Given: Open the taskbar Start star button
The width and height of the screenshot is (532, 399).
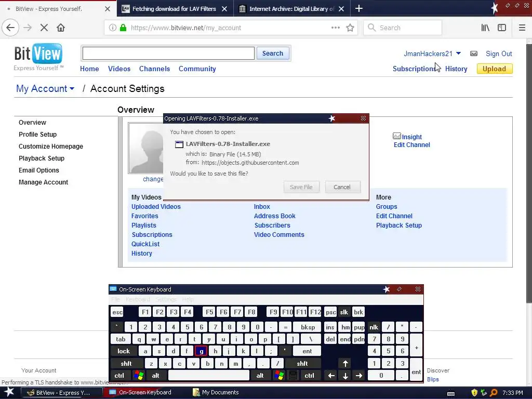Looking at the screenshot, I should 9,392.
